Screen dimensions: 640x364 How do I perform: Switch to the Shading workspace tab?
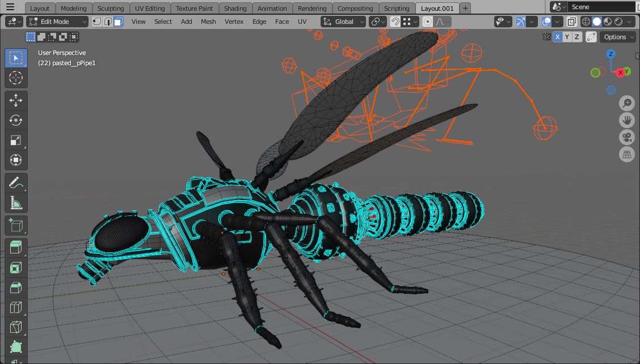(235, 8)
